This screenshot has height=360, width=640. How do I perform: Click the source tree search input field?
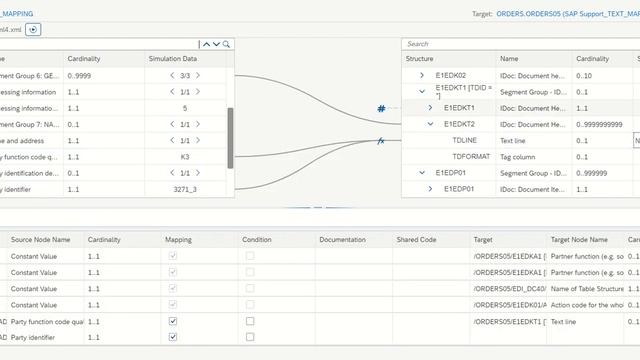(98, 44)
